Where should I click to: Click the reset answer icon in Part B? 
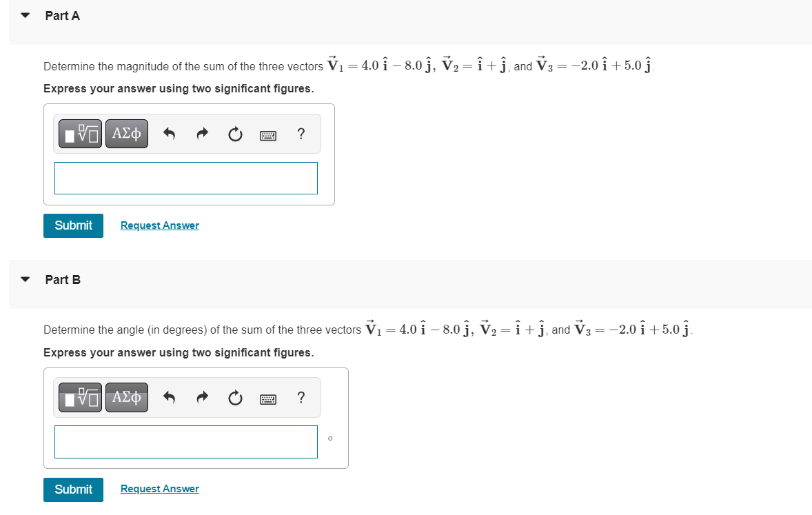pos(235,397)
